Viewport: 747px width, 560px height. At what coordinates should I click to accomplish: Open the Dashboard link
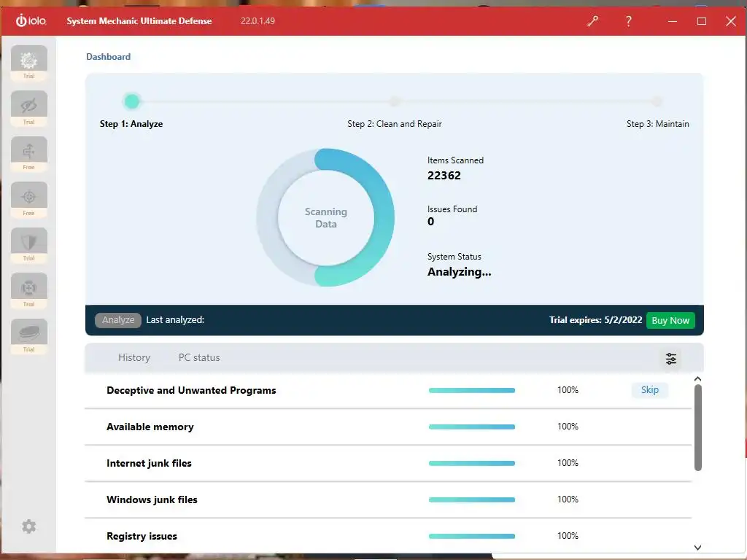click(108, 57)
